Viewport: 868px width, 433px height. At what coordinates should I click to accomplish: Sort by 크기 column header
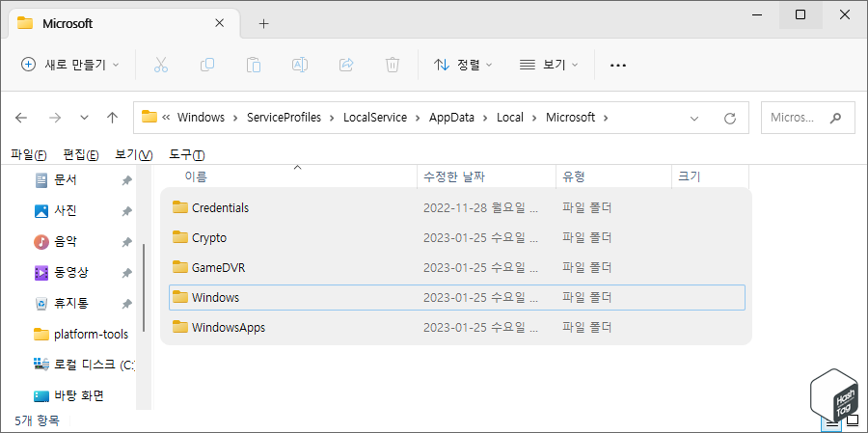[710, 177]
